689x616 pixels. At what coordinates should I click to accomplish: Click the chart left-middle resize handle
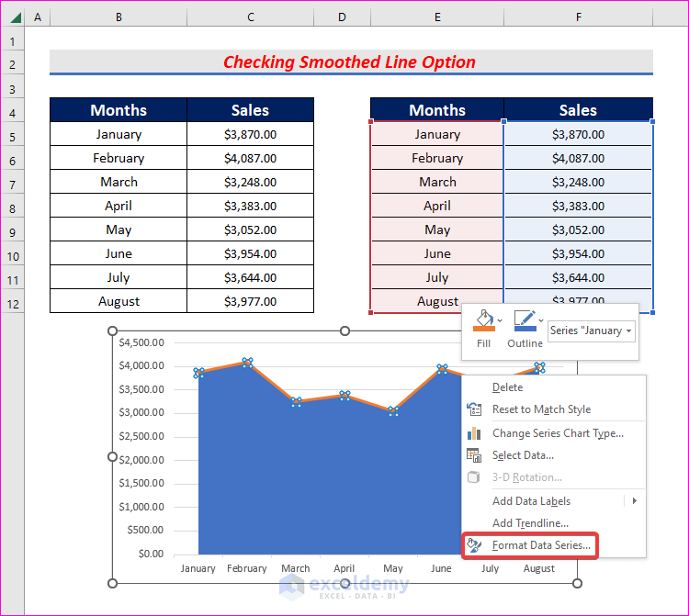coord(112,457)
